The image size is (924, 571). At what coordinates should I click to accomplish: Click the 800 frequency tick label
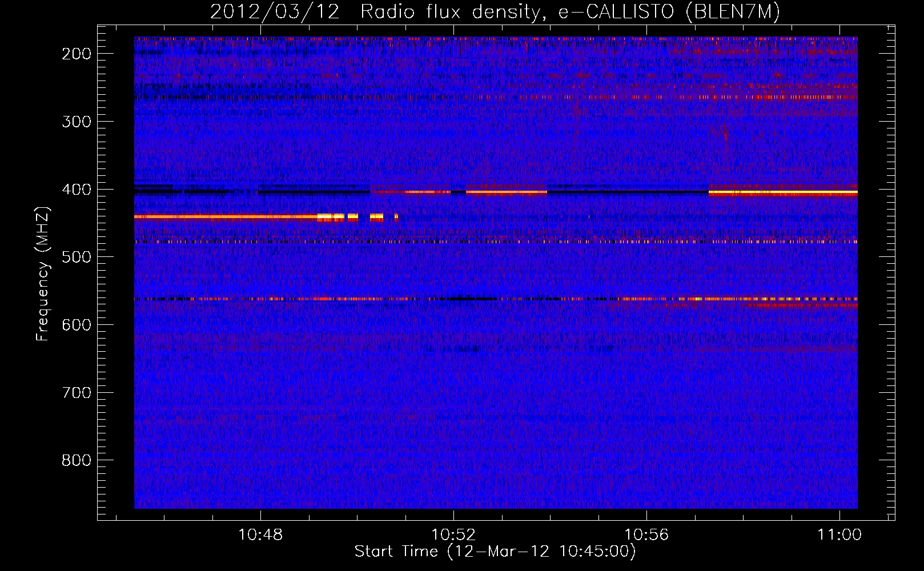point(77,460)
